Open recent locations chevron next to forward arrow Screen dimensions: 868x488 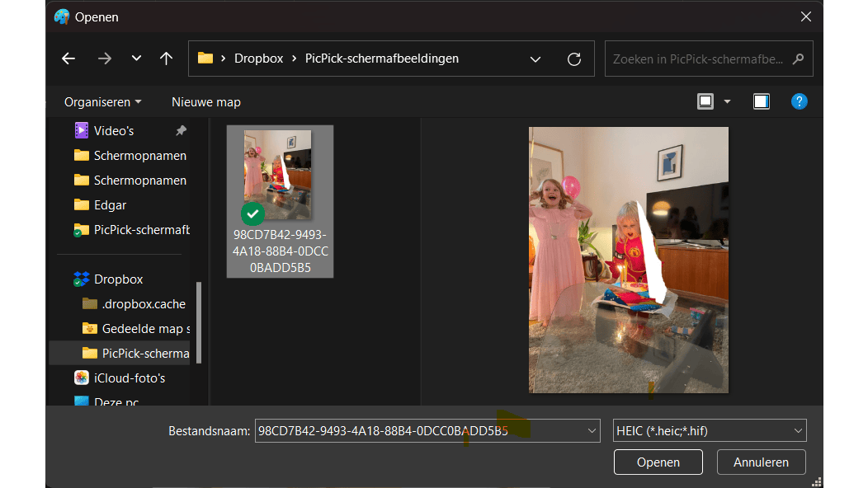point(136,58)
